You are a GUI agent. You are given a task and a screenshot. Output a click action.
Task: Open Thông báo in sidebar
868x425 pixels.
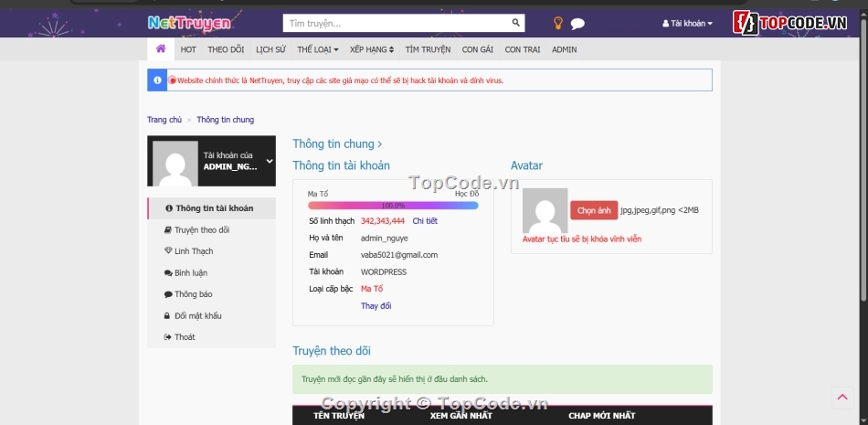(211, 294)
